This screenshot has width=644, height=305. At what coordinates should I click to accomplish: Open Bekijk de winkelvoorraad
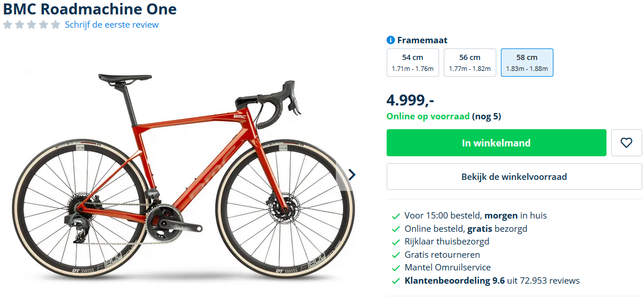[x=514, y=176]
